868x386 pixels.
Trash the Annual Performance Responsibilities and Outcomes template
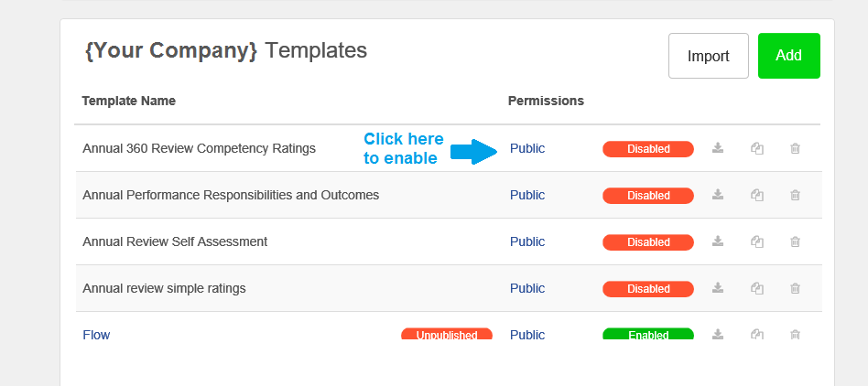(795, 195)
